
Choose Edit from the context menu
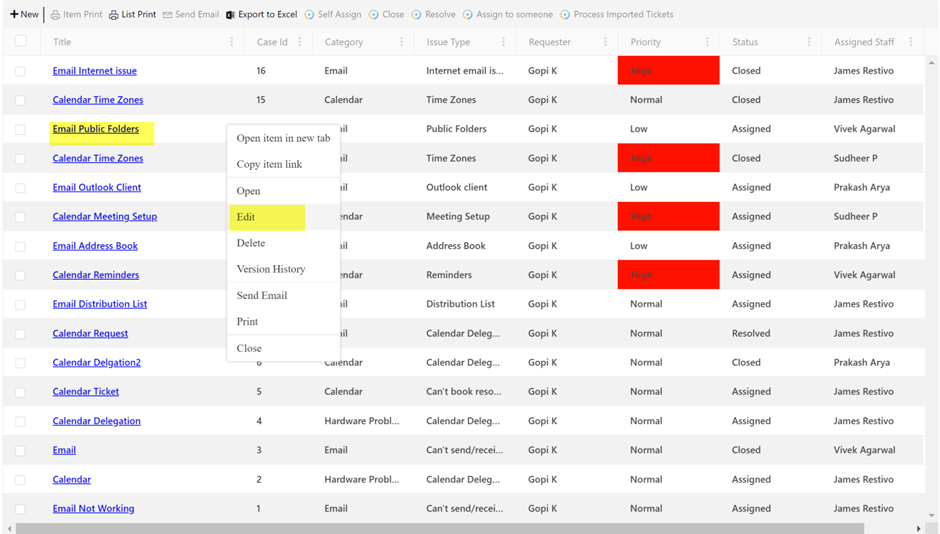246,217
